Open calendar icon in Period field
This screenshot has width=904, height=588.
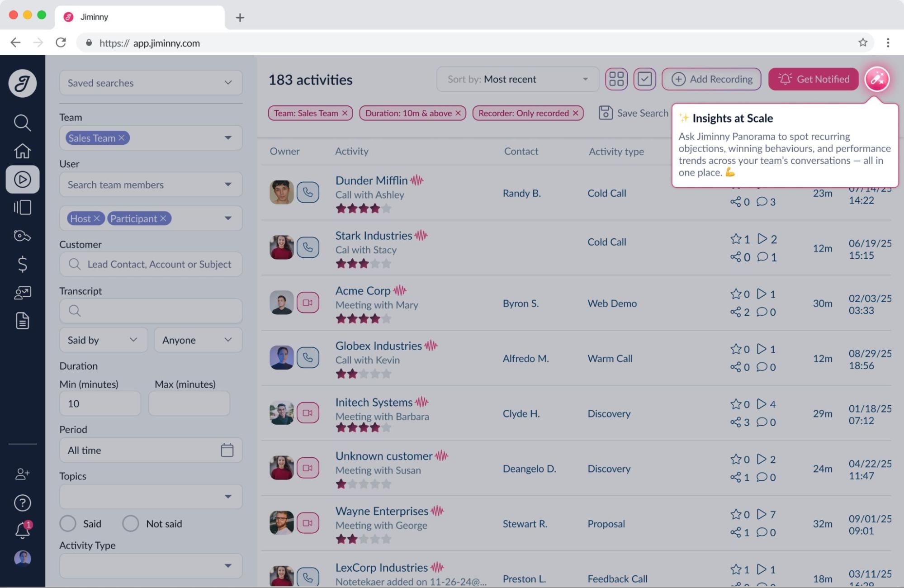227,450
